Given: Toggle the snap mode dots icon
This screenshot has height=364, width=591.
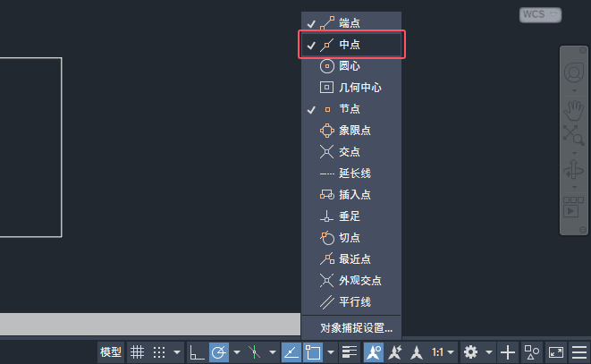Looking at the screenshot, I should (x=159, y=352).
